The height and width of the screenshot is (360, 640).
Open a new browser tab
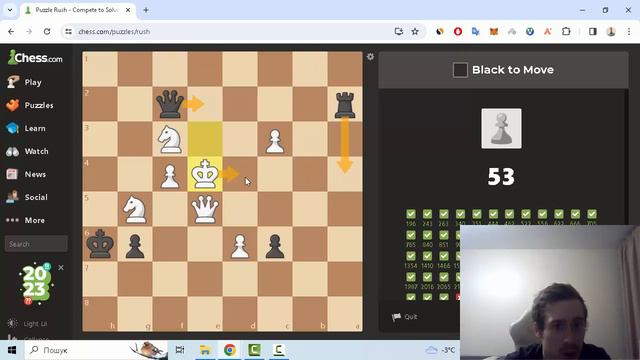coord(146,10)
